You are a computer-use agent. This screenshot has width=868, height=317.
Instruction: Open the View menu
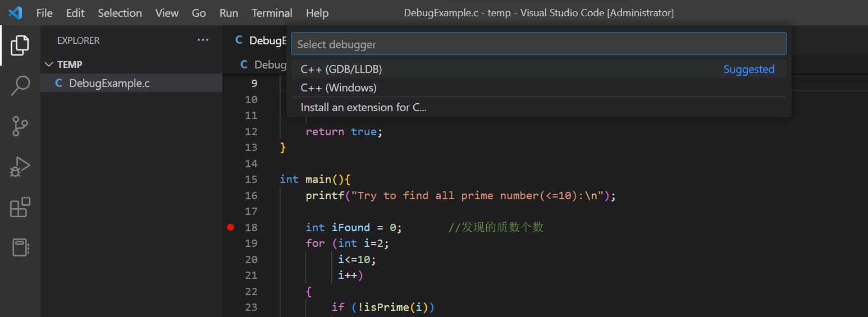click(167, 13)
